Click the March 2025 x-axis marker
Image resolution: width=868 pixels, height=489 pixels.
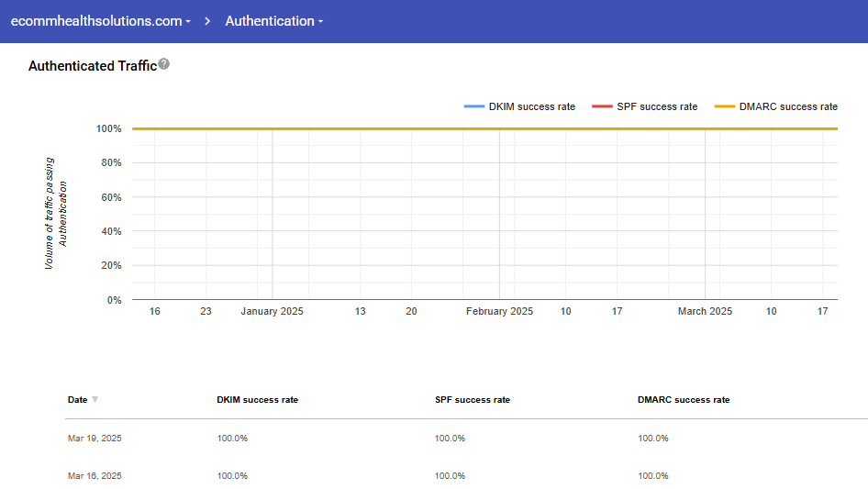(705, 312)
